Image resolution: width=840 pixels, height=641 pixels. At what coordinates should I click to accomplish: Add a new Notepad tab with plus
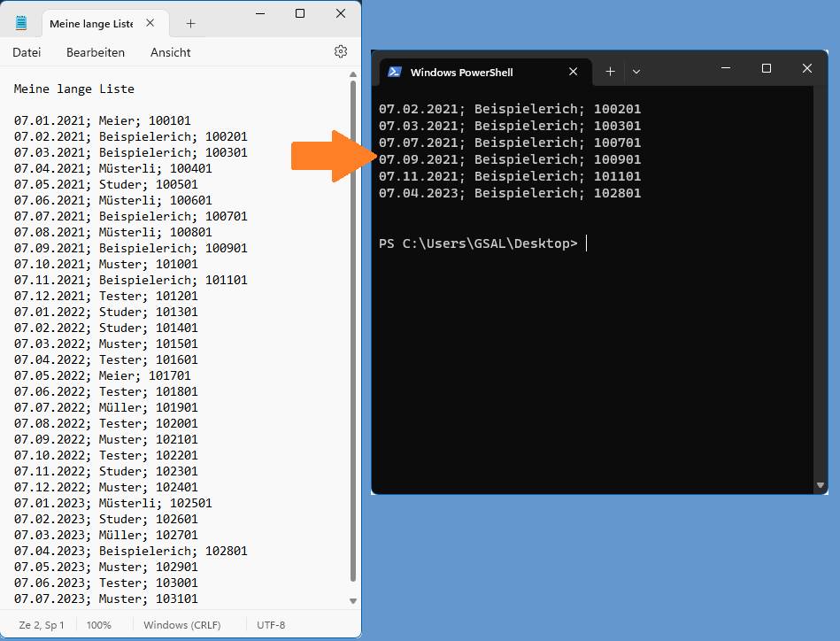[x=190, y=24]
